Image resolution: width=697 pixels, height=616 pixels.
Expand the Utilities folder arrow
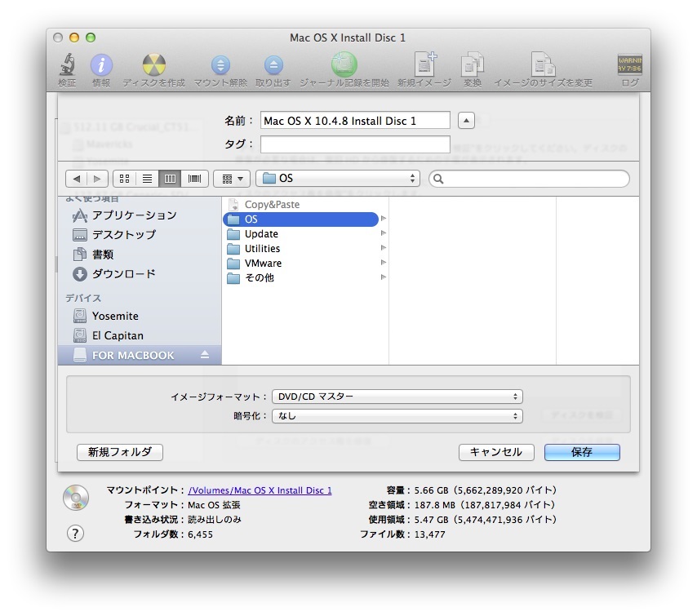tap(383, 248)
